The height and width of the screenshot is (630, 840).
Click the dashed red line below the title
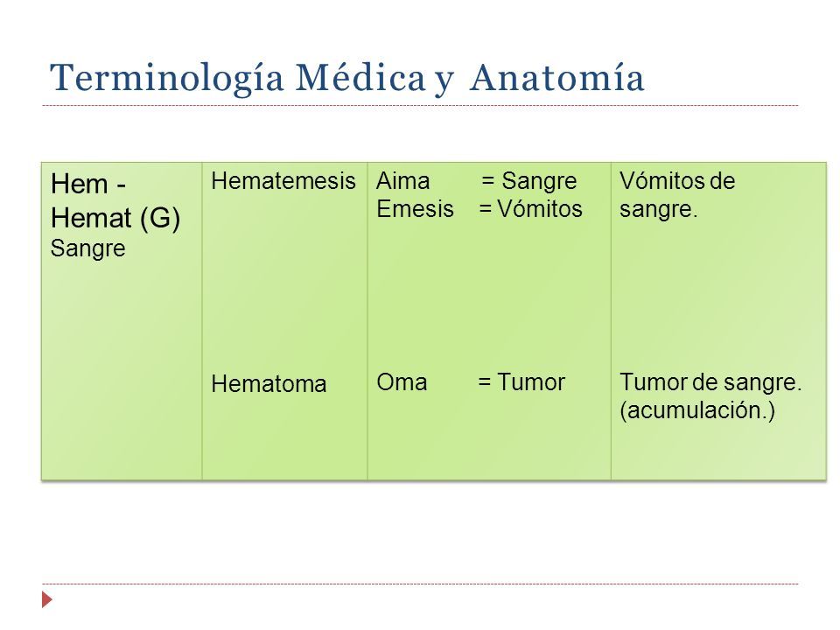click(x=420, y=106)
